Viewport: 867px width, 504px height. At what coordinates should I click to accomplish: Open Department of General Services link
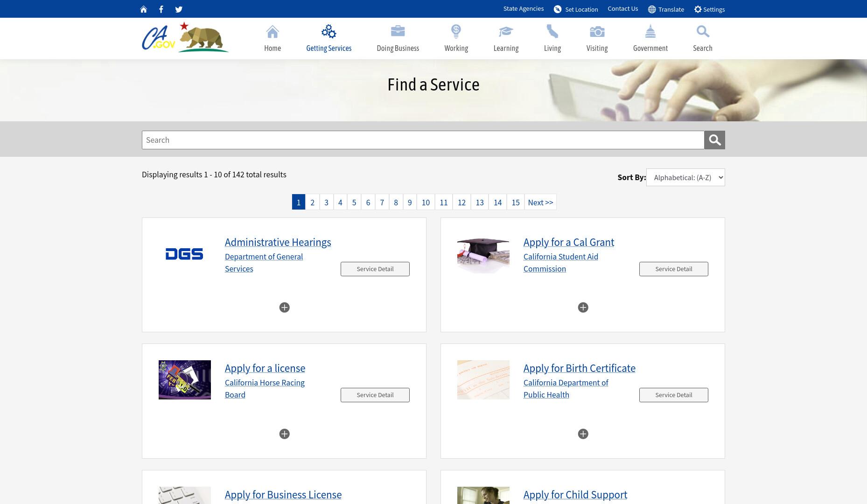coord(264,263)
